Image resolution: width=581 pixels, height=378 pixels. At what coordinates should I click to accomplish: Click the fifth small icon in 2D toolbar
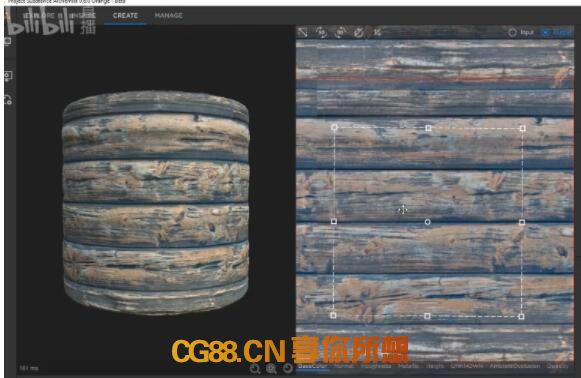(x=377, y=33)
